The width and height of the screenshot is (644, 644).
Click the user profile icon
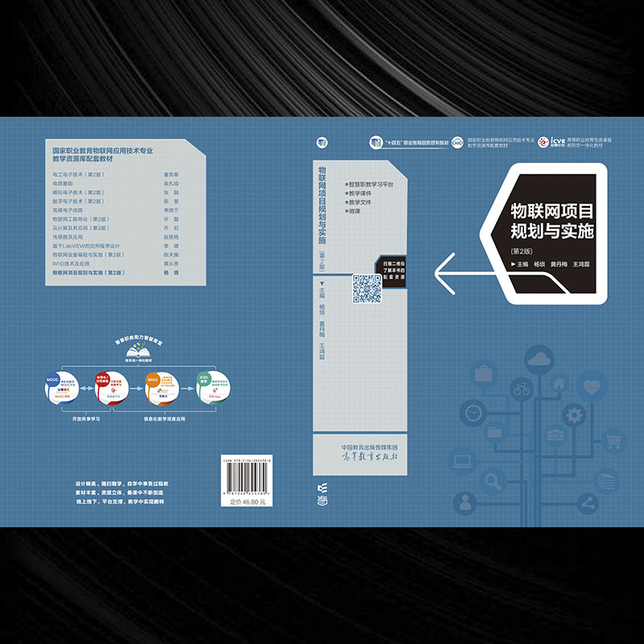point(465,503)
